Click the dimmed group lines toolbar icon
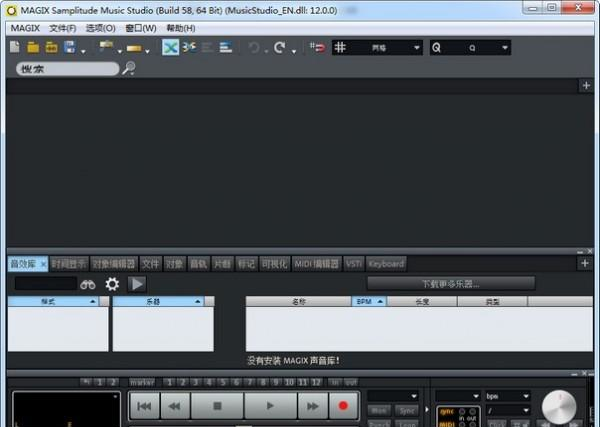The width and height of the screenshot is (600, 427). click(207, 47)
